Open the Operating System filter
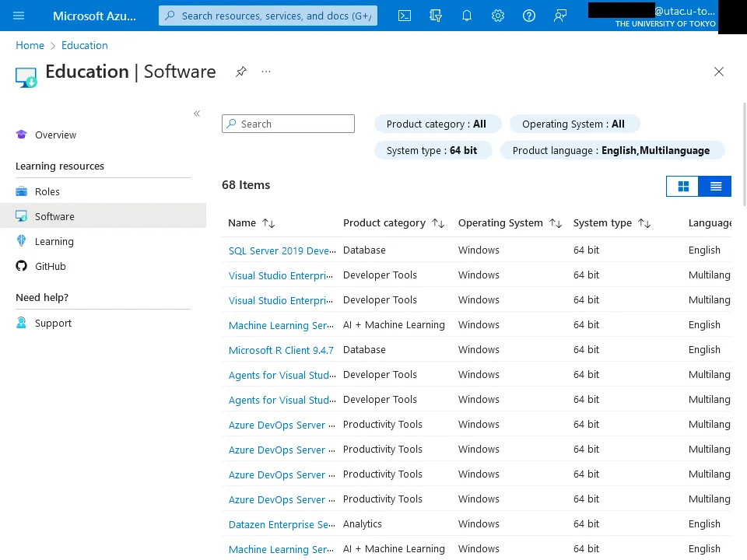The image size is (747, 560). 573,124
